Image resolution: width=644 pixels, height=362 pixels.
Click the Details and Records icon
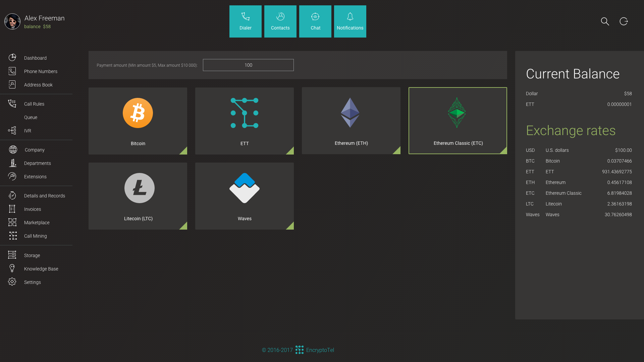pyautogui.click(x=12, y=195)
